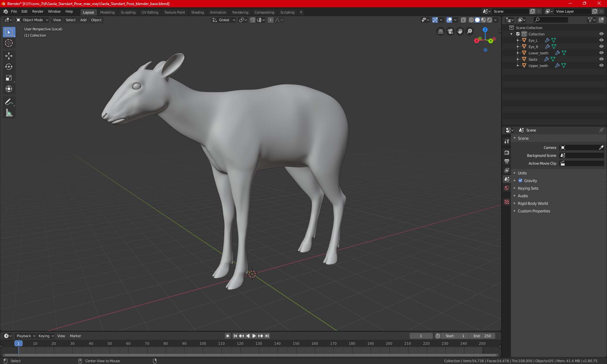Viewport: 607px width, 364px height.
Task: Open the Render properties tab
Action: (507, 152)
